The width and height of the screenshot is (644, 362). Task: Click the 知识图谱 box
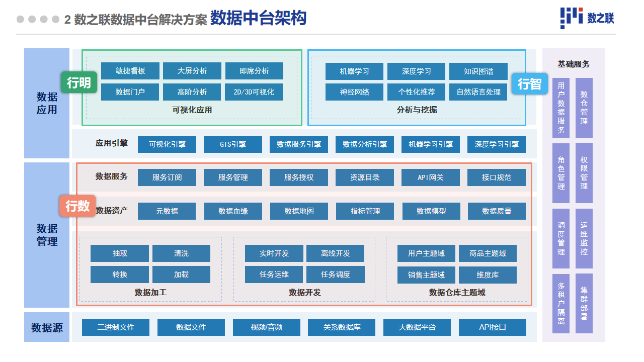478,71
